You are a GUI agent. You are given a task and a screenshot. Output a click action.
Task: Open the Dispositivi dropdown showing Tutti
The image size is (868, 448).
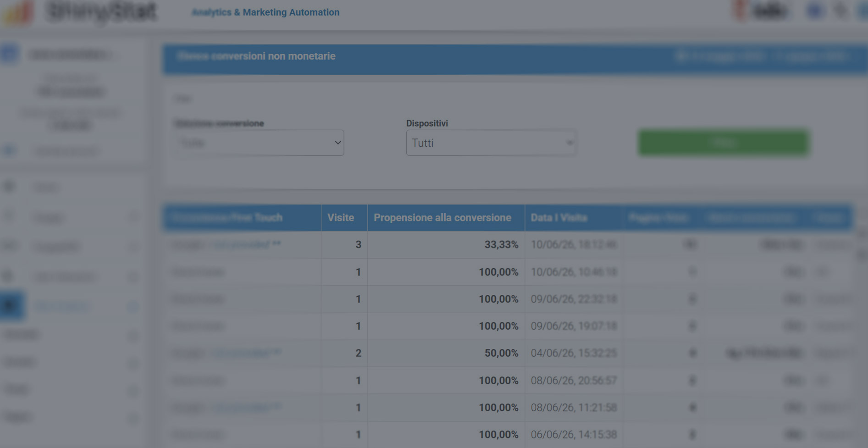tap(491, 143)
